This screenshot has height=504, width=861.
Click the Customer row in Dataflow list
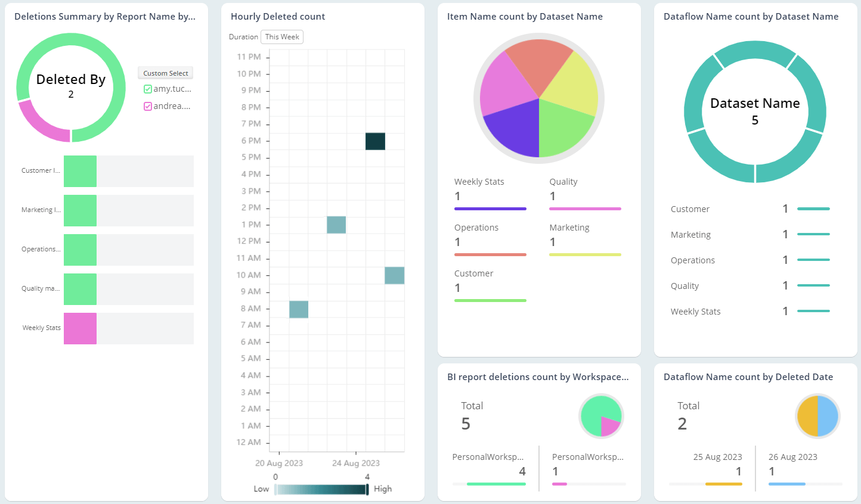[690, 209]
